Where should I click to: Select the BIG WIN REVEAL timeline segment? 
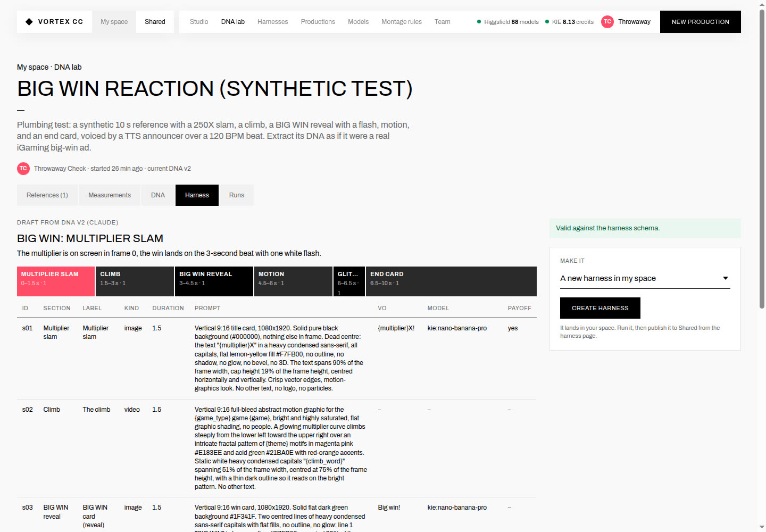click(x=214, y=281)
